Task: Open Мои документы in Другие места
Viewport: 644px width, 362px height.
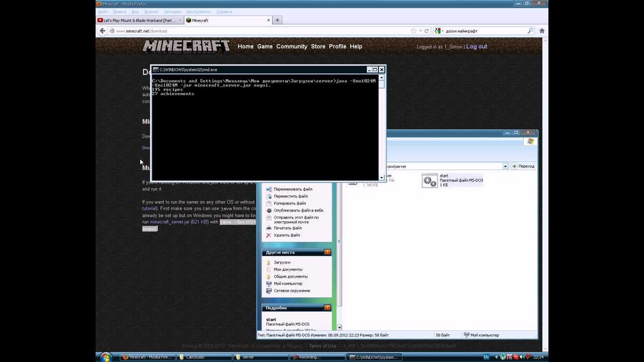Action: coord(284,269)
